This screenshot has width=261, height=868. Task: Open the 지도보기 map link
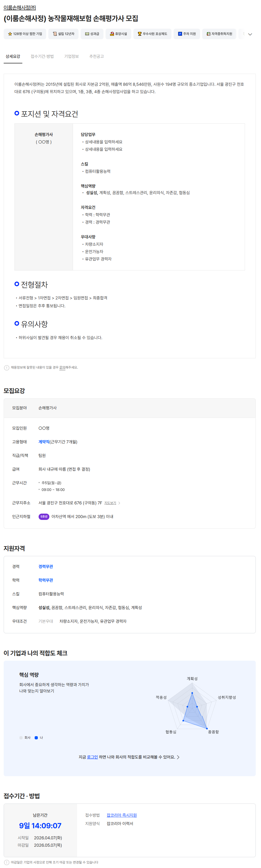(110, 503)
